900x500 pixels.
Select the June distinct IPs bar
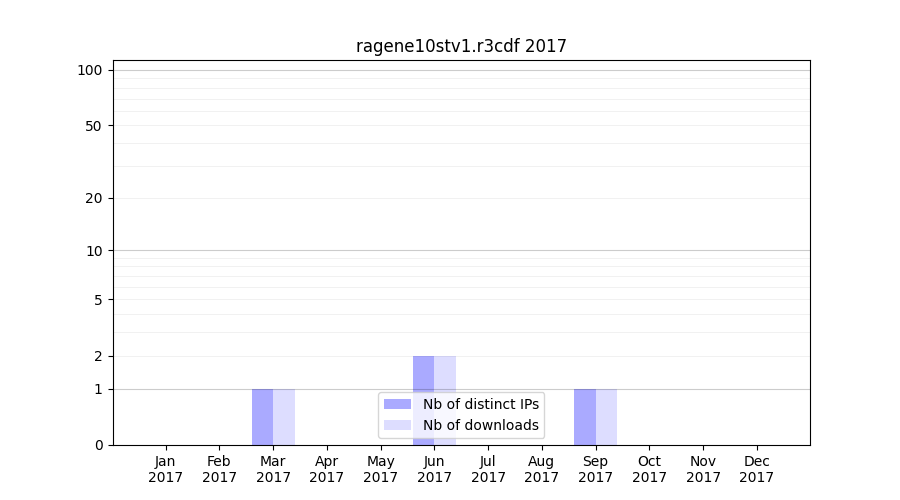coord(423,375)
